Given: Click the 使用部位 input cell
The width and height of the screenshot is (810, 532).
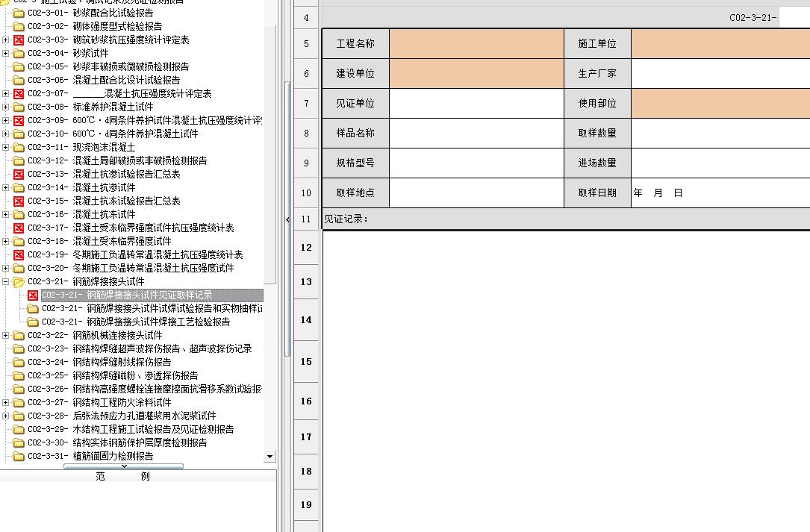Looking at the screenshot, I should pyautogui.click(x=720, y=103).
